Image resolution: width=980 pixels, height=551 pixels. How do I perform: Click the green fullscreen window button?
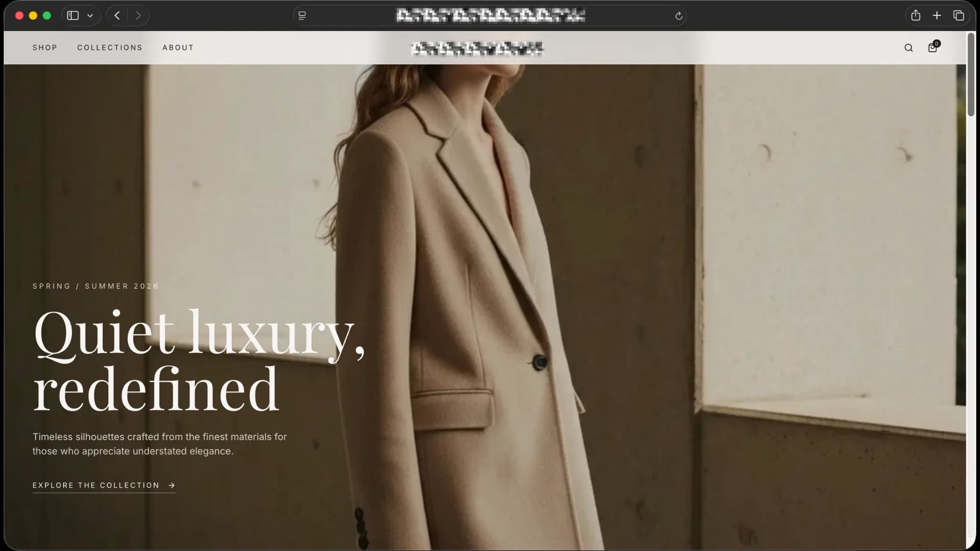pyautogui.click(x=47, y=15)
